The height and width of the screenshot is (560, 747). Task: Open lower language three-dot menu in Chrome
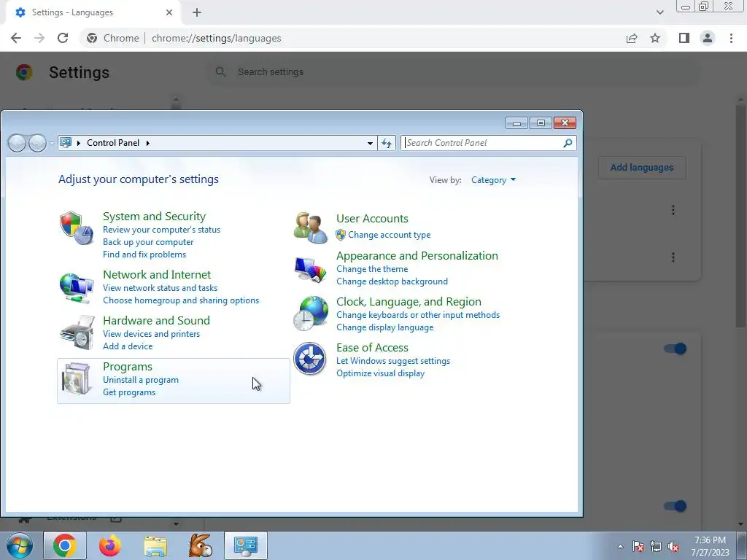coord(673,257)
